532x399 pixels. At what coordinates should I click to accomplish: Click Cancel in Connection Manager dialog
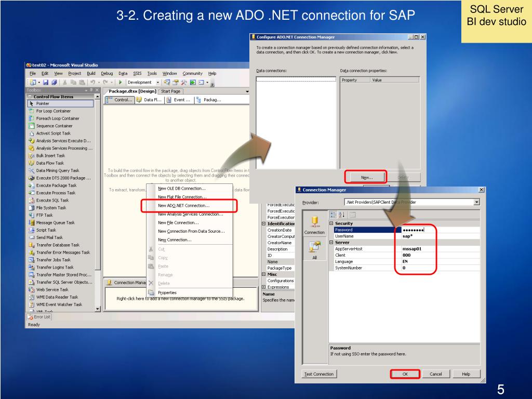pos(436,374)
